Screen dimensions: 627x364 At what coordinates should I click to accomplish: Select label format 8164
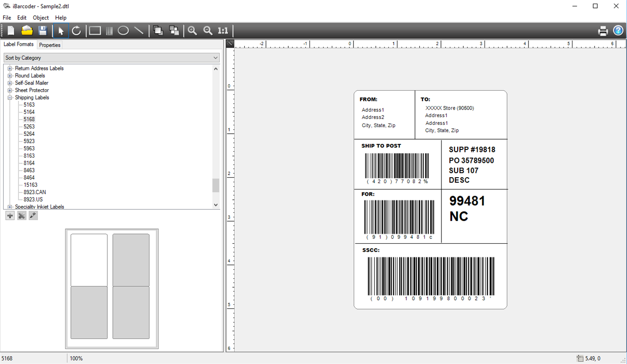(29, 163)
